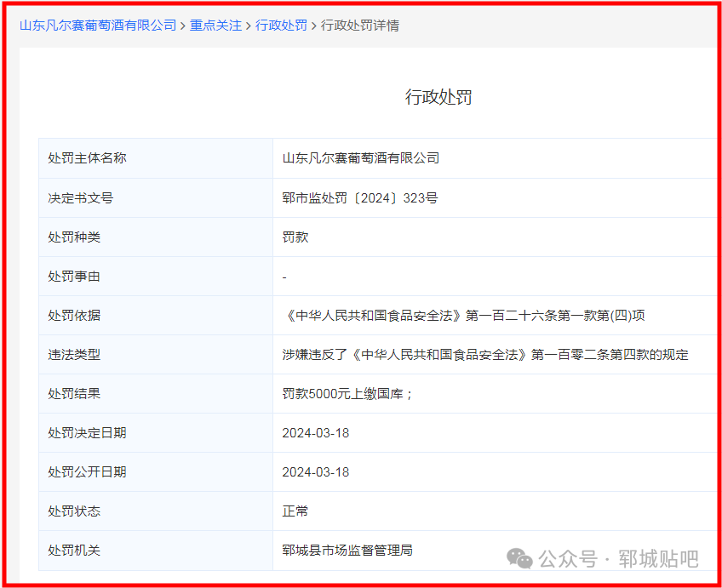Click the 处罚依据 label cell

(156, 315)
